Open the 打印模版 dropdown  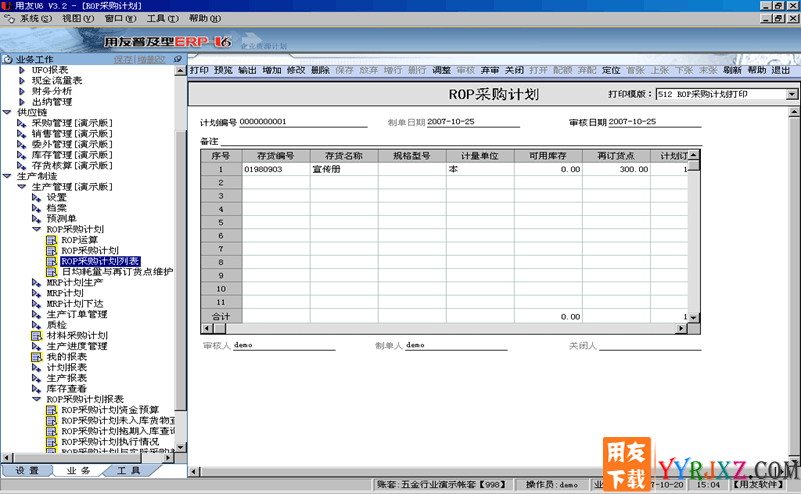coord(791,94)
